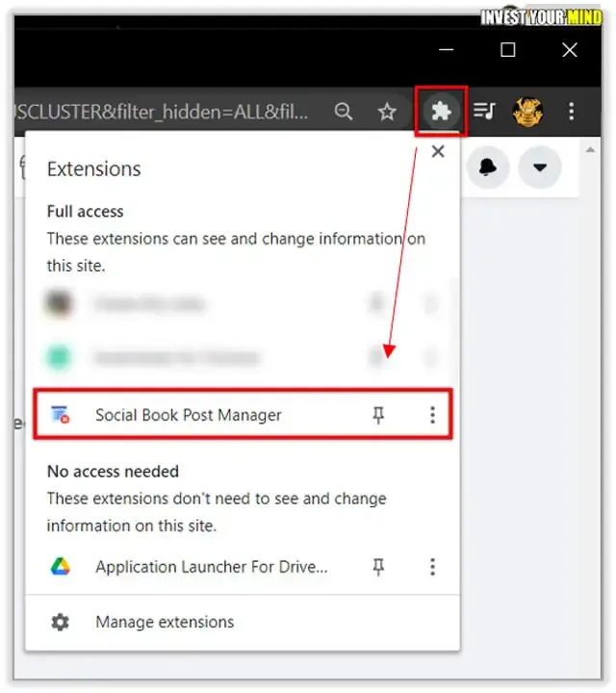Pin Application Launcher For Drive to toolbar
The height and width of the screenshot is (693, 616).
(378, 567)
